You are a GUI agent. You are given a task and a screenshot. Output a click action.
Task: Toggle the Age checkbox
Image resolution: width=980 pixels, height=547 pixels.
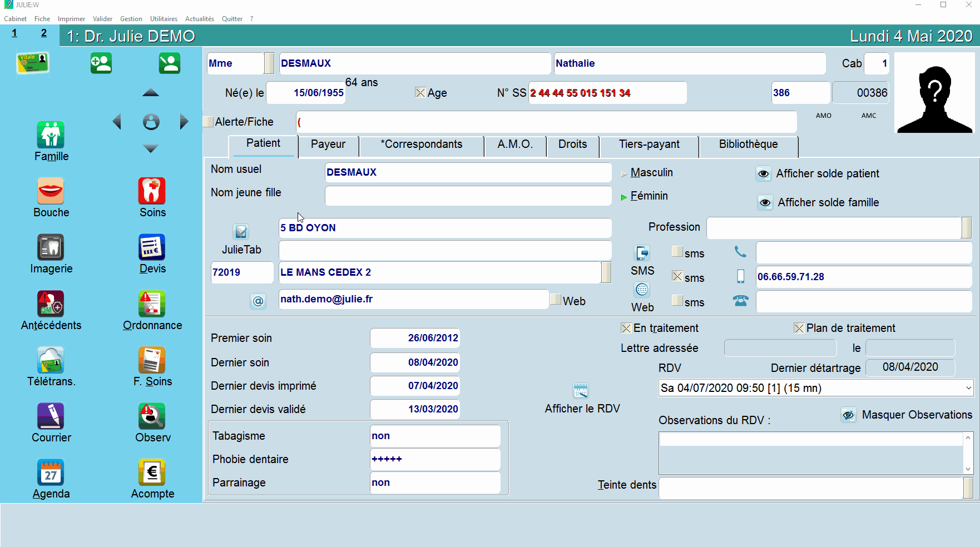420,93
